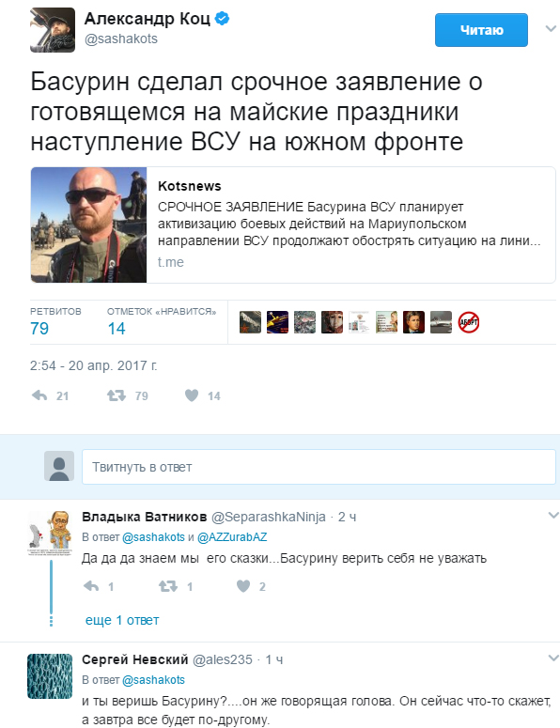Like the main tweet via the heart icon

pyautogui.click(x=192, y=395)
